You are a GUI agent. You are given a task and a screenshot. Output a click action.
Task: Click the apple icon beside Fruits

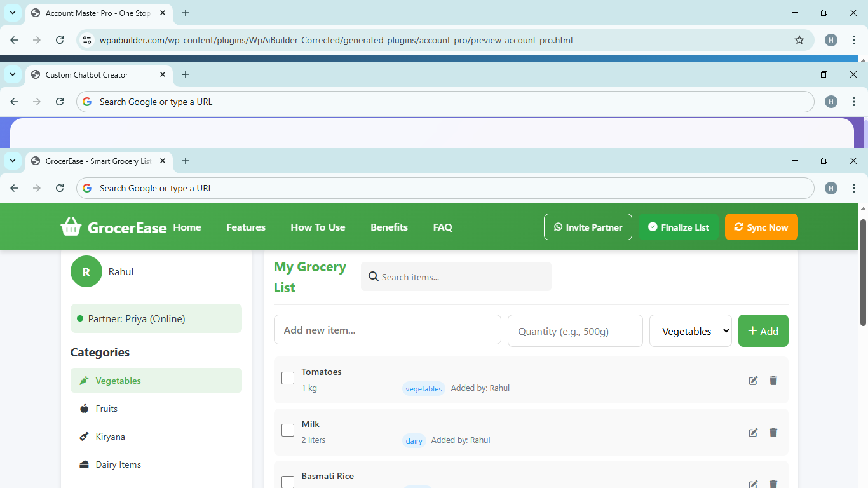click(83, 409)
